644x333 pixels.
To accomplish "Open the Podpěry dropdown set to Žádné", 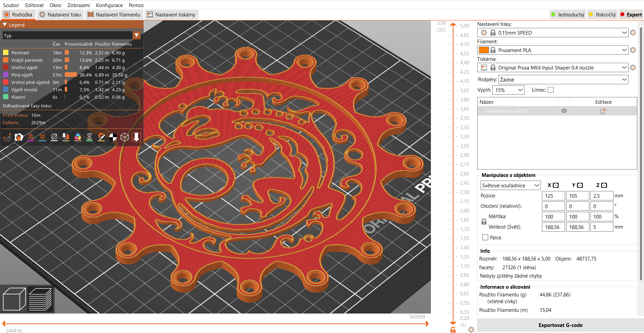I will (x=563, y=80).
